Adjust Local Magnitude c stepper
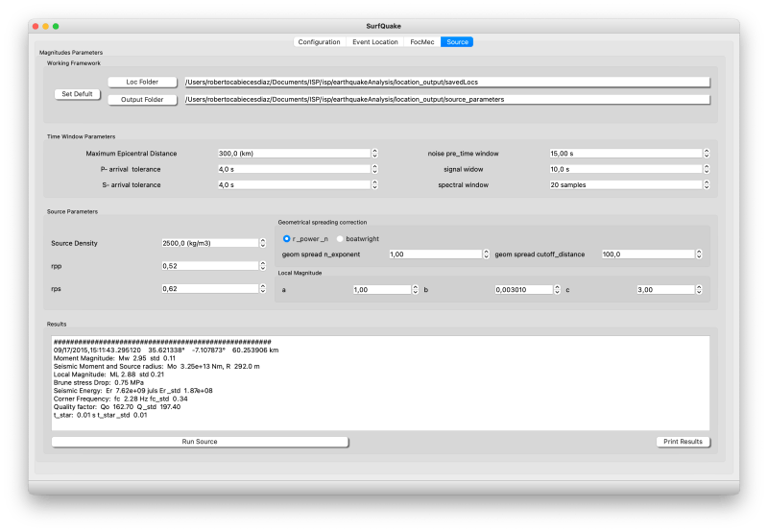The height and width of the screenshot is (532, 768). coord(699,289)
